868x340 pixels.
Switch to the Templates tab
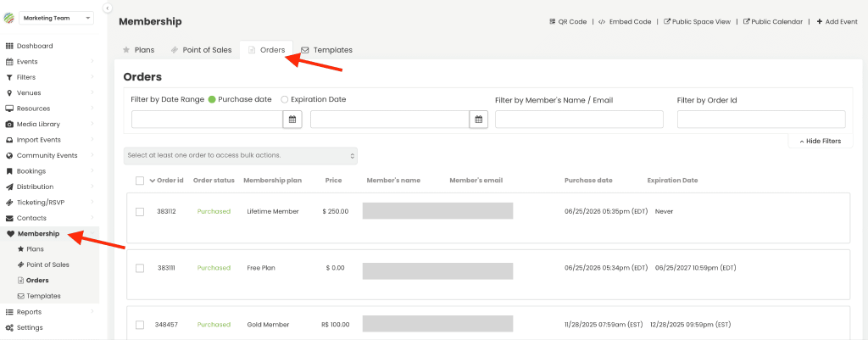coord(326,50)
